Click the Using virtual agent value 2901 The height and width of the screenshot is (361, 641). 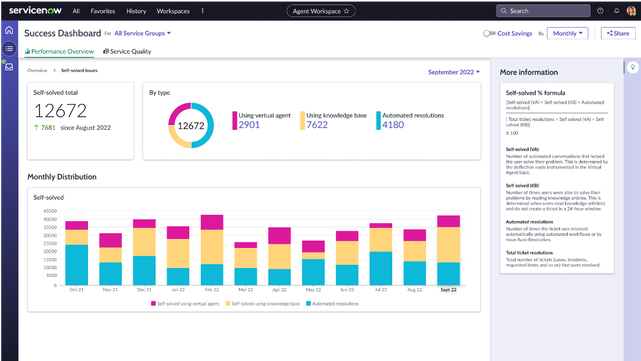point(249,125)
